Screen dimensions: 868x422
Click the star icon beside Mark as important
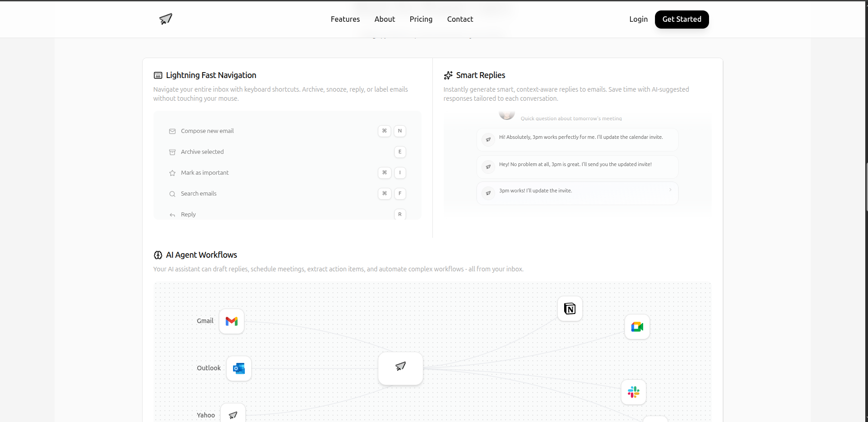tap(172, 173)
